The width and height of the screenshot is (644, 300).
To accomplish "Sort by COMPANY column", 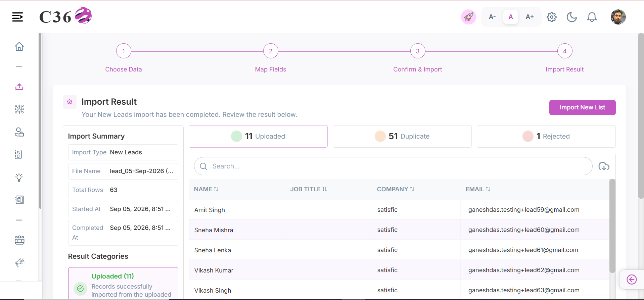I will tap(396, 189).
